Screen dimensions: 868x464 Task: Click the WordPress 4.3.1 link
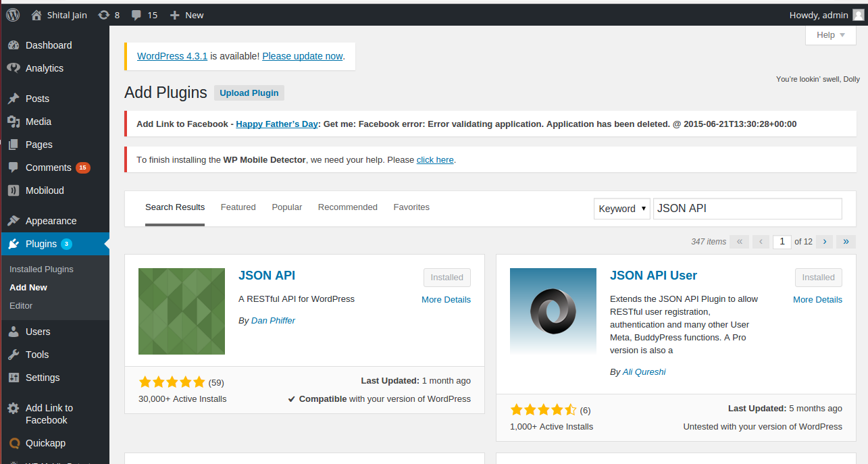(172, 56)
